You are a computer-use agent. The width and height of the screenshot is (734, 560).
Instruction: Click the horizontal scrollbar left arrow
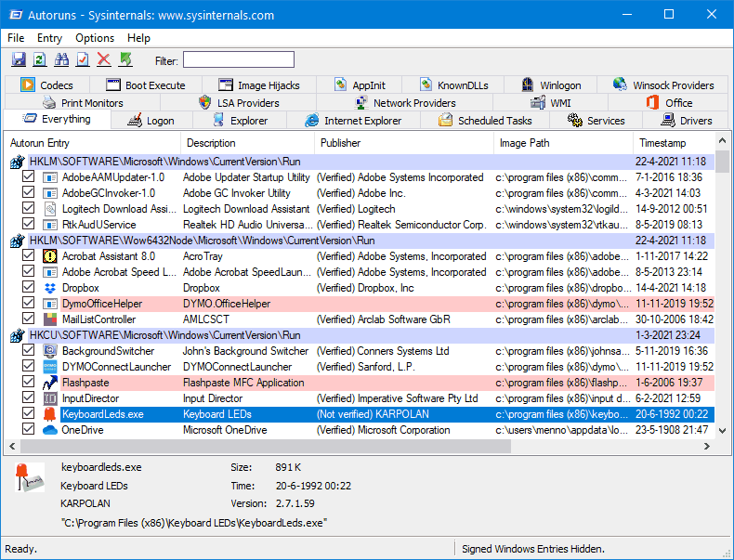(13, 447)
